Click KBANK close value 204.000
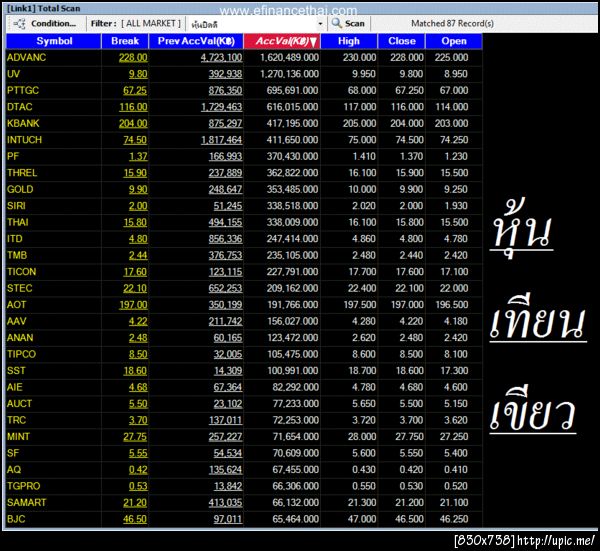 click(407, 123)
